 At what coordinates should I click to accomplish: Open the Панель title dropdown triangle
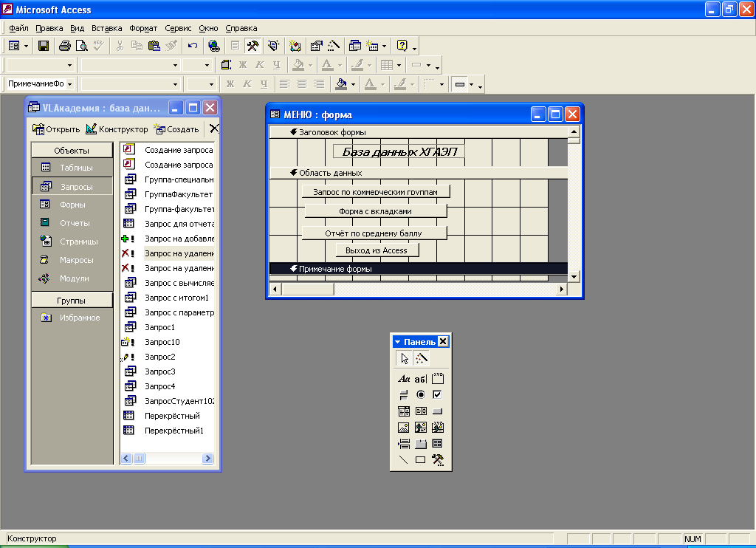coord(398,341)
